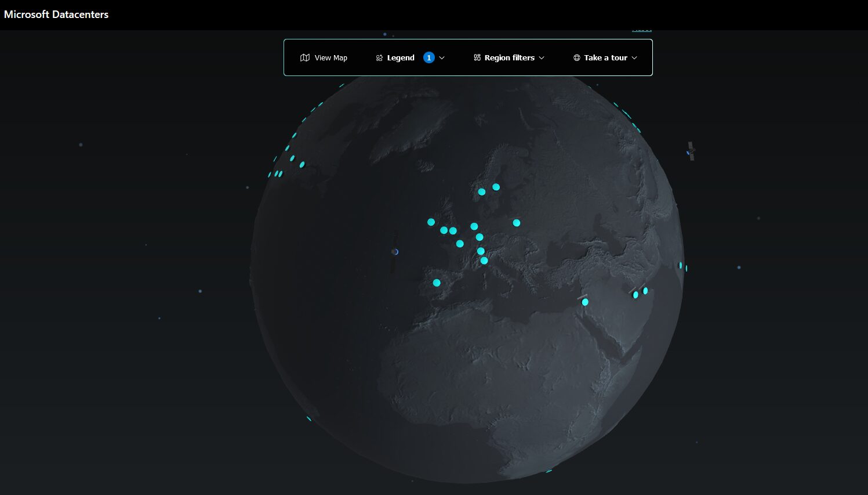868x495 pixels.
Task: Select the satellite over the Atlantic Ocean
Action: (x=395, y=252)
